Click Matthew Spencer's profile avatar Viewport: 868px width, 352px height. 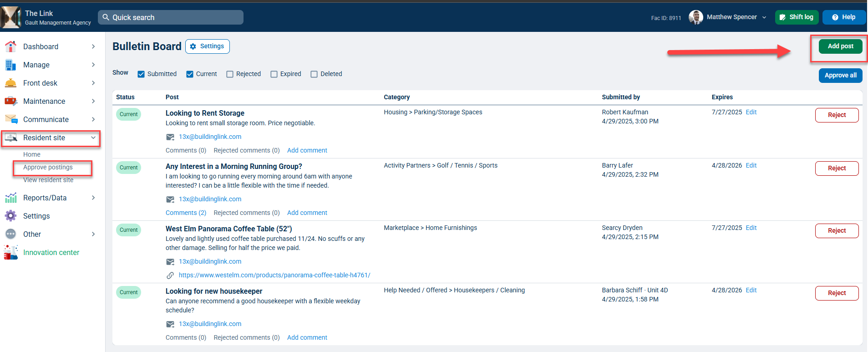pyautogui.click(x=695, y=17)
